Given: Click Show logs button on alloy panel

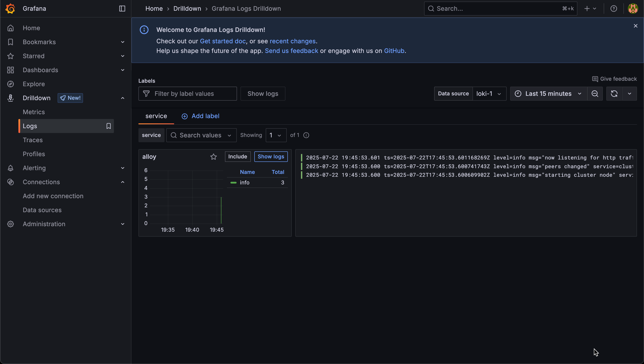Looking at the screenshot, I should [x=271, y=156].
